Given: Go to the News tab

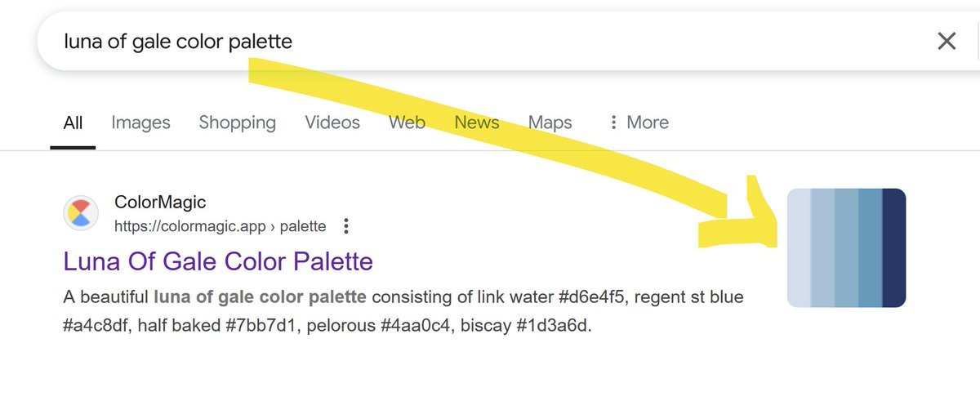Looking at the screenshot, I should click(477, 123).
